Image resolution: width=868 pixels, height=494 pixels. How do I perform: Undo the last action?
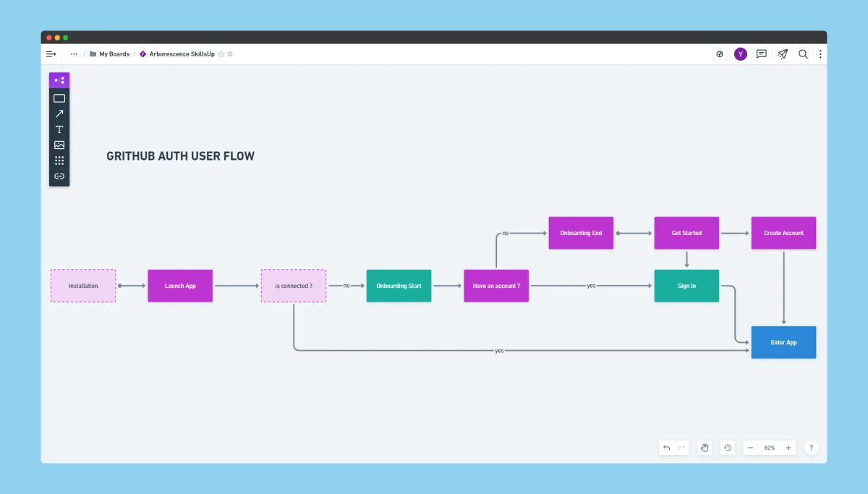pos(666,448)
